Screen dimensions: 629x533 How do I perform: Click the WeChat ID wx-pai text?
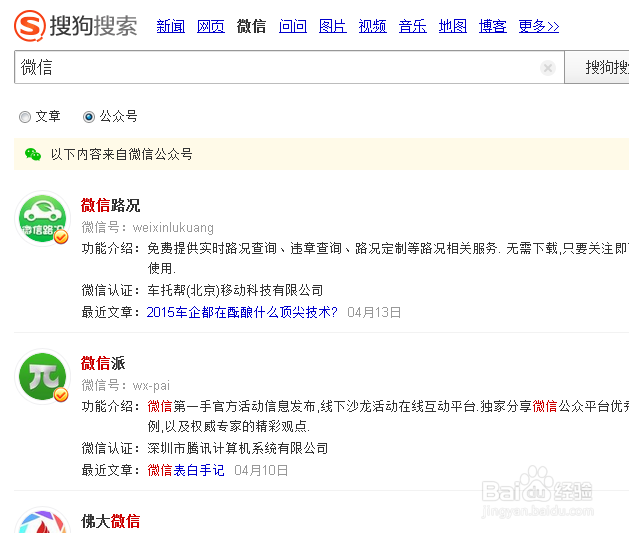click(x=151, y=386)
